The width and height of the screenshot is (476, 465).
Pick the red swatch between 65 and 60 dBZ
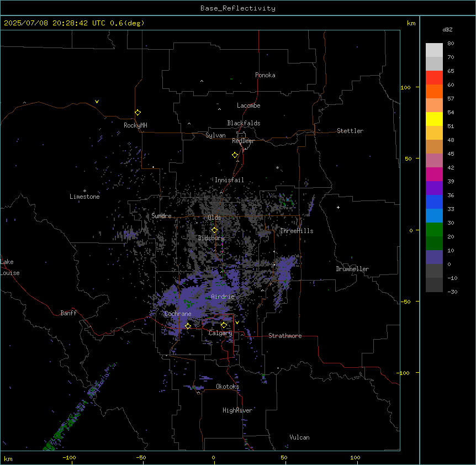click(434, 78)
